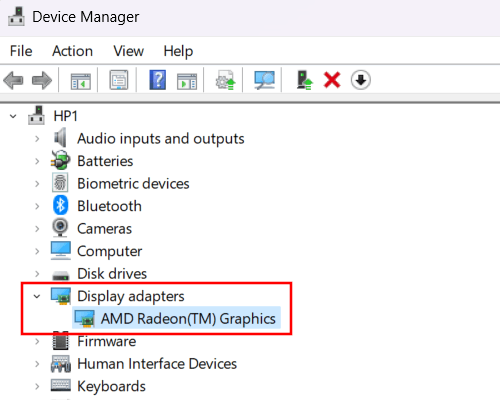Expand the Biometric devices chevron

tap(37, 184)
